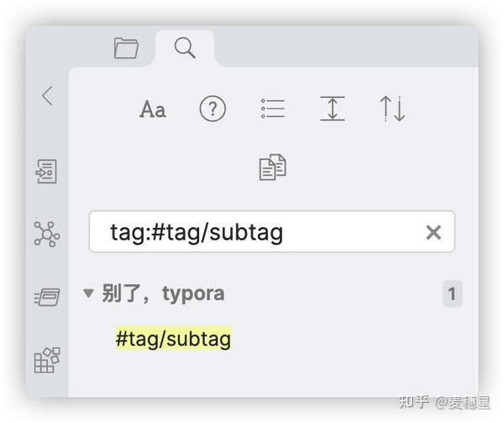Copy search results using documents icon
This screenshot has width=504, height=423.
(x=272, y=167)
